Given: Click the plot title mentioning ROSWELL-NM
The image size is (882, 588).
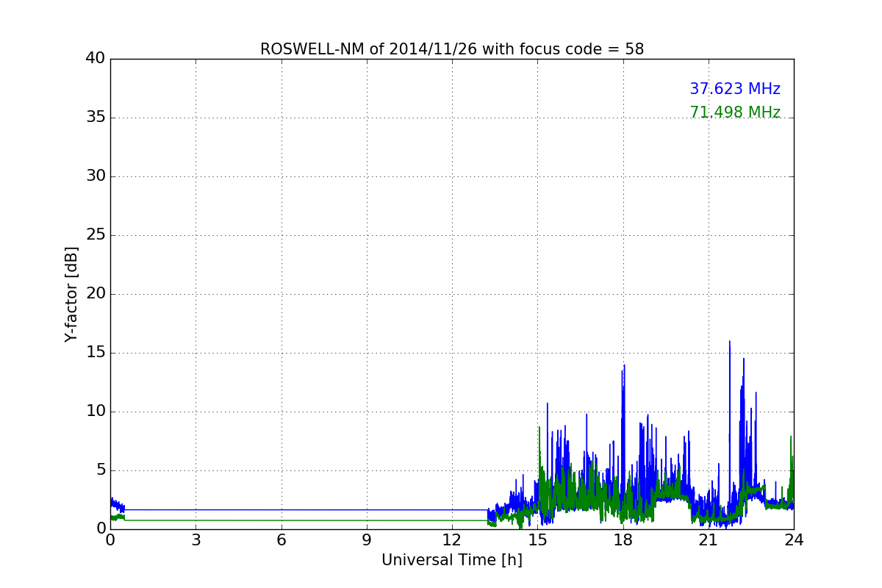Looking at the screenshot, I should (x=452, y=49).
